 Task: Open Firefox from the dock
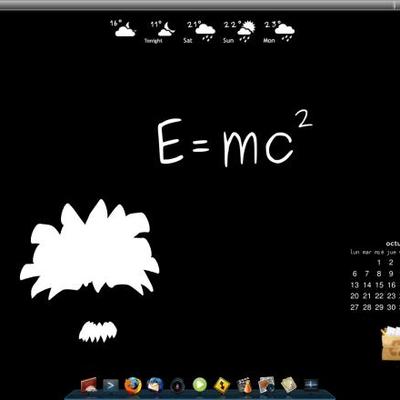coord(133,386)
